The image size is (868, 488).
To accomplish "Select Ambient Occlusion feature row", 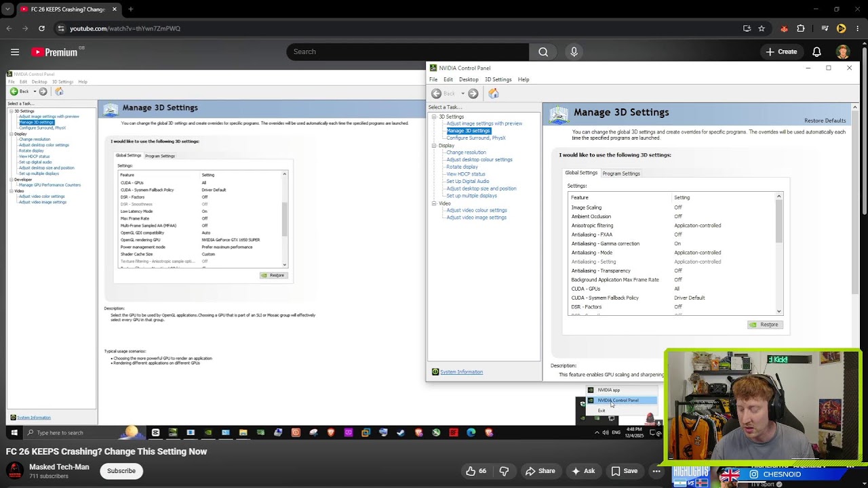I will pyautogui.click(x=671, y=217).
